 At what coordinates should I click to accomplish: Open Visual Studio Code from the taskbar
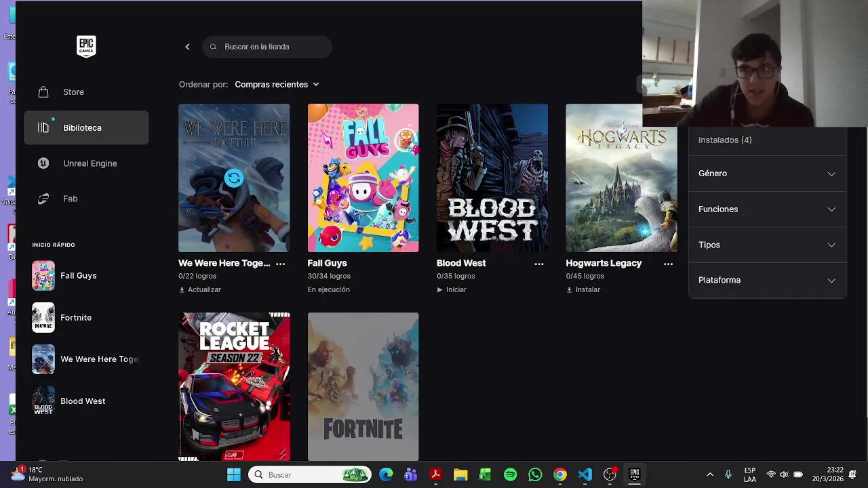pyautogui.click(x=585, y=474)
